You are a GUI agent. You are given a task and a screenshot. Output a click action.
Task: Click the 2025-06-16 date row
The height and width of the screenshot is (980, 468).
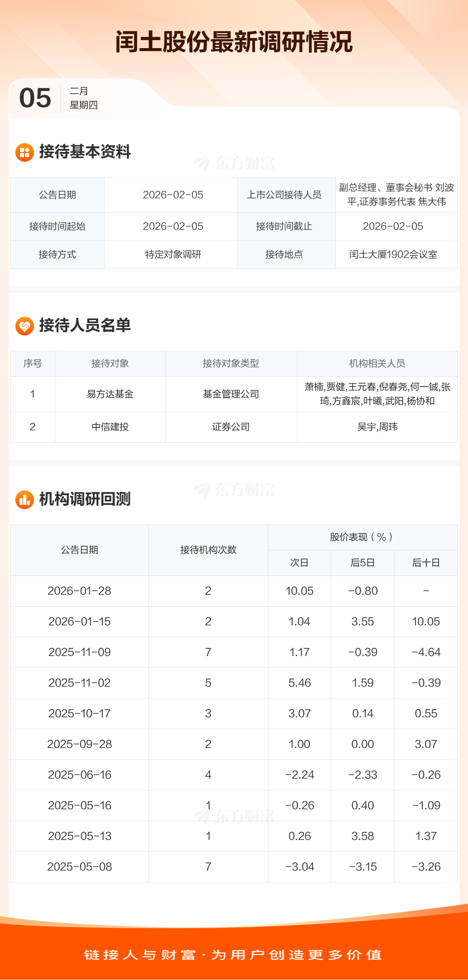click(x=234, y=775)
